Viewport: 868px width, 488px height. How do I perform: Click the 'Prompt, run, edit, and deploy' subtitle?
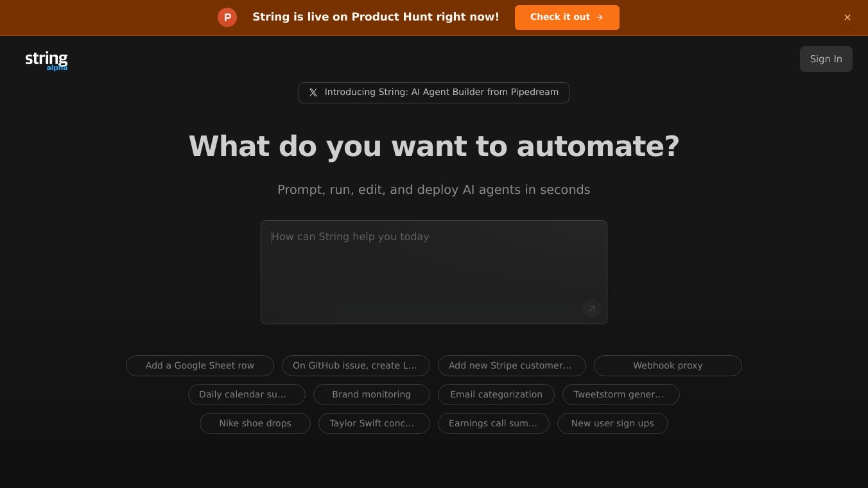pos(434,190)
